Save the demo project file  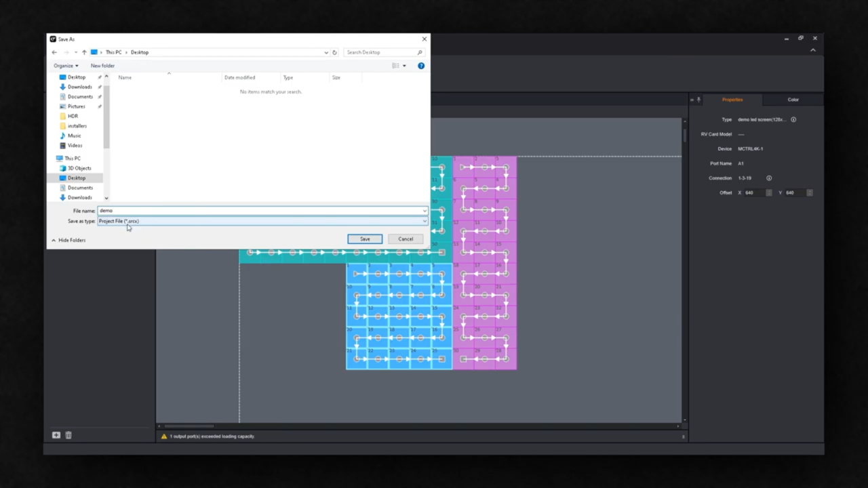tap(364, 239)
